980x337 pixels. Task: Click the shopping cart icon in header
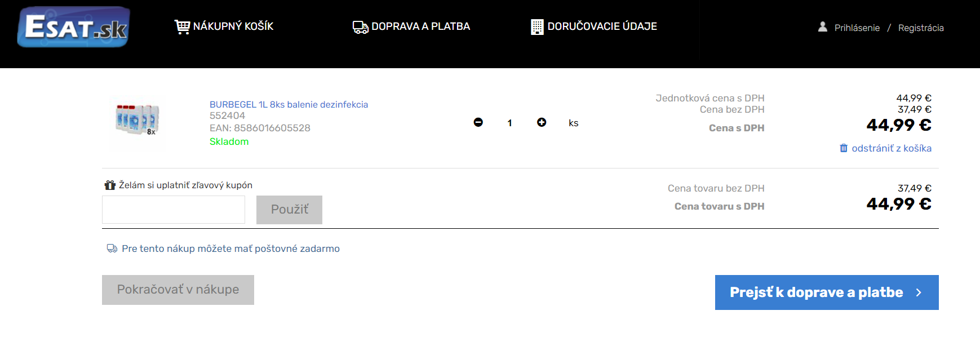pos(182,26)
